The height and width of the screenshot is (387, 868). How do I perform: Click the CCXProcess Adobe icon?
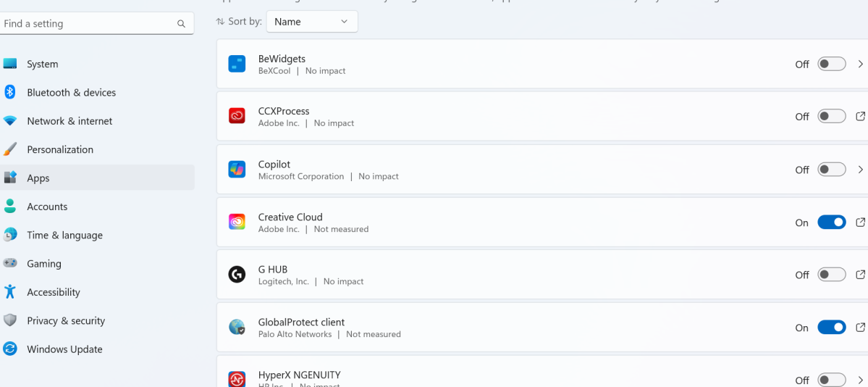(x=237, y=116)
